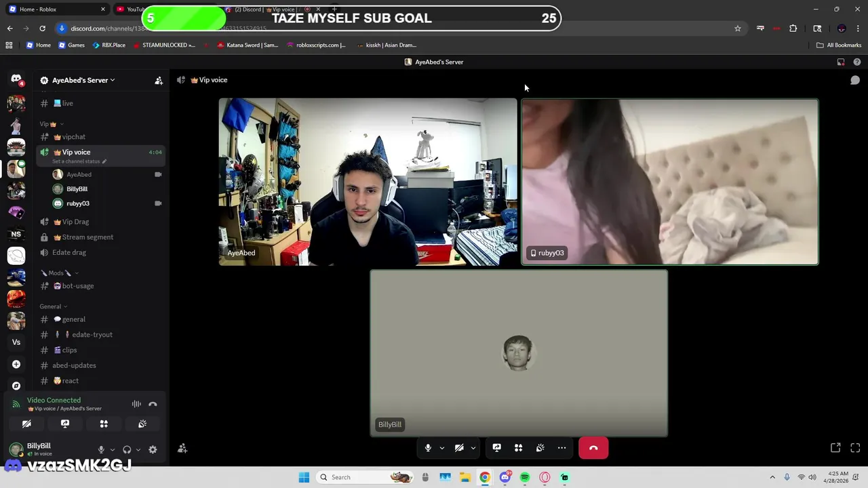Open File Explorer from the taskbar

click(465, 477)
